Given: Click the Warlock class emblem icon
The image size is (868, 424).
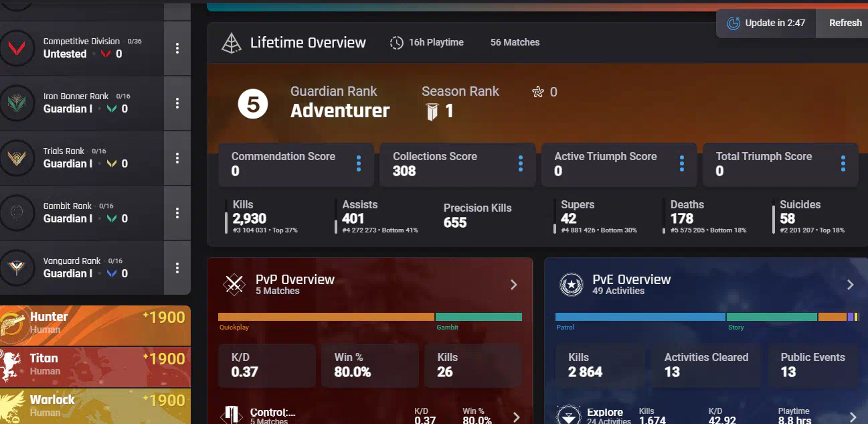Looking at the screenshot, I should 12,407.
